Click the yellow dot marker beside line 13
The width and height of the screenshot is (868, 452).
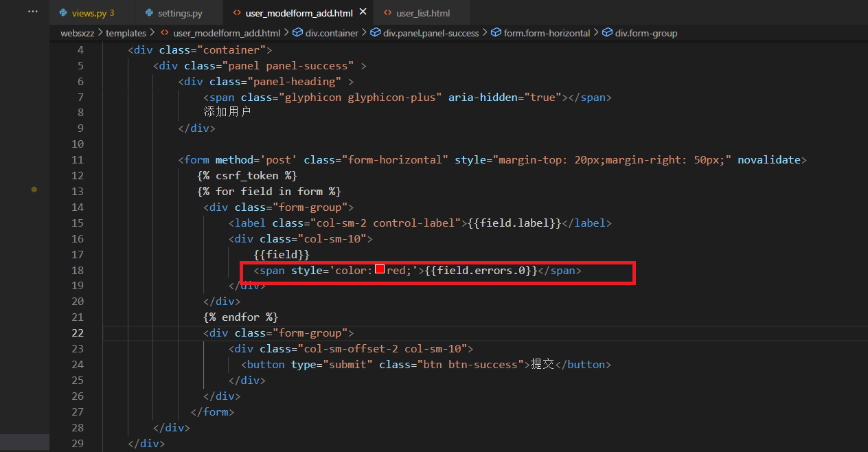click(x=34, y=189)
